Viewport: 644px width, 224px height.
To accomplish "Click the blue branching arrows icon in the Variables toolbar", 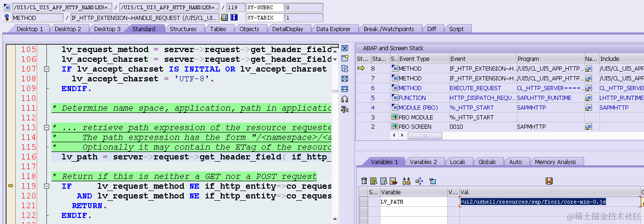I will [x=419, y=181].
